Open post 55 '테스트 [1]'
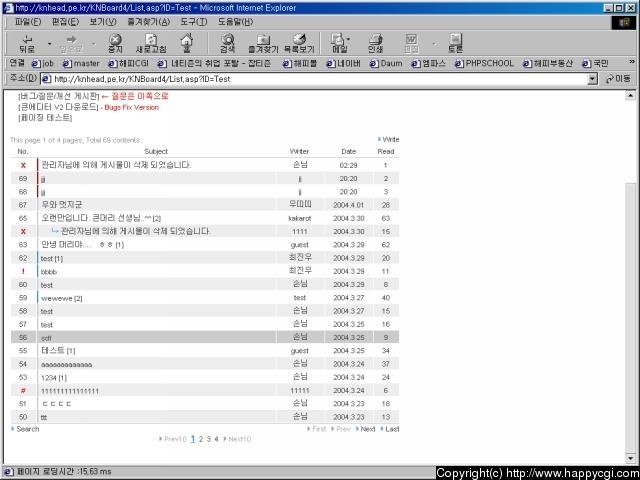 point(58,351)
